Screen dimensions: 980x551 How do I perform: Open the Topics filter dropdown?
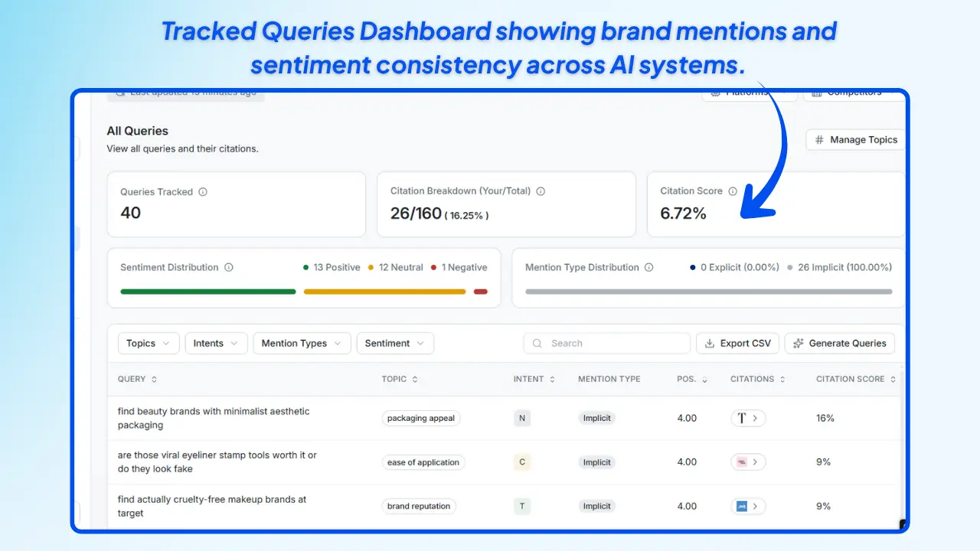tap(148, 343)
